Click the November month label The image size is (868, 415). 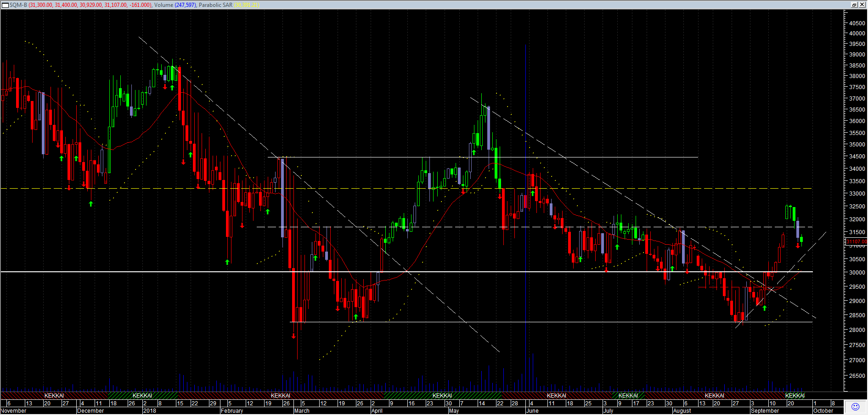tap(14, 411)
